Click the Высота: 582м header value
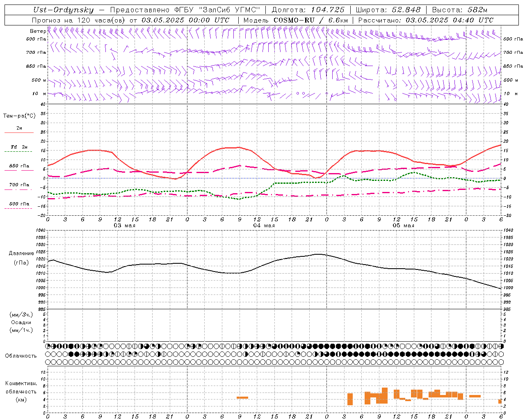Viewport: 525px width, 420px height. (x=460, y=10)
